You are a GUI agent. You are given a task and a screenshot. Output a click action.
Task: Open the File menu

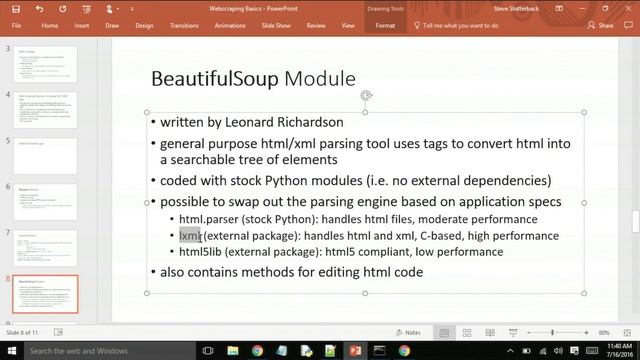coord(16,25)
